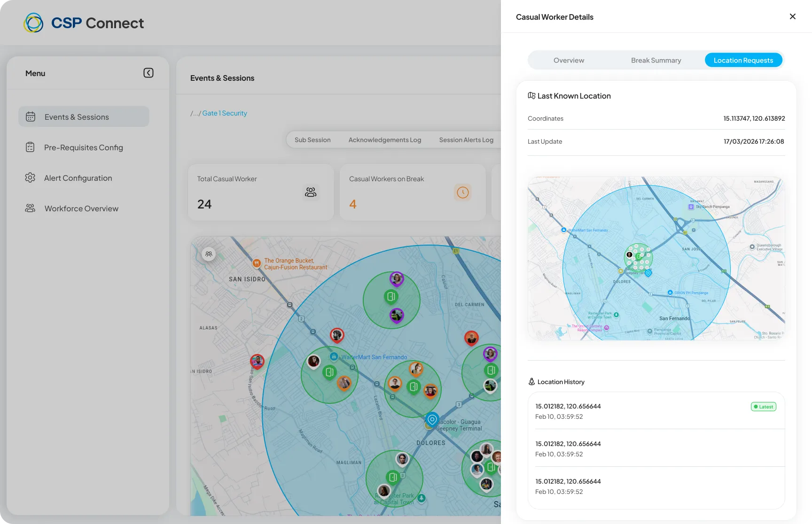The height and width of the screenshot is (524, 812).
Task: Click the CSP Connect logo
Action: pos(84,23)
